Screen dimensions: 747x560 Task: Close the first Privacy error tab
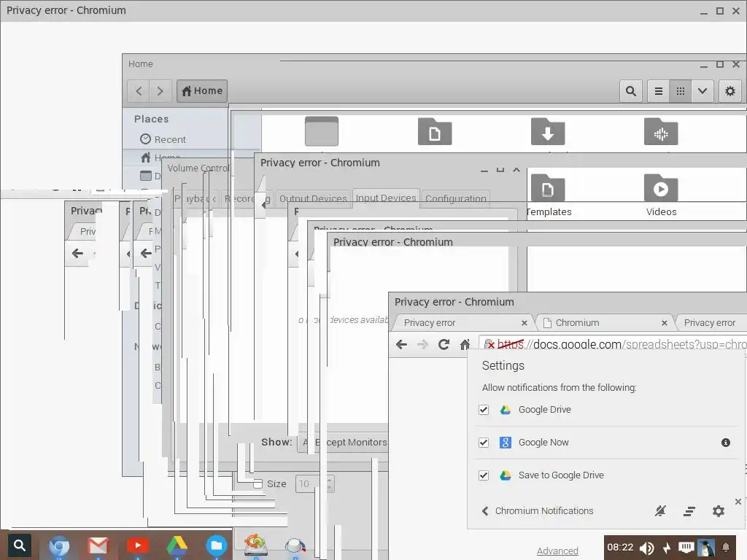pyautogui.click(x=524, y=323)
